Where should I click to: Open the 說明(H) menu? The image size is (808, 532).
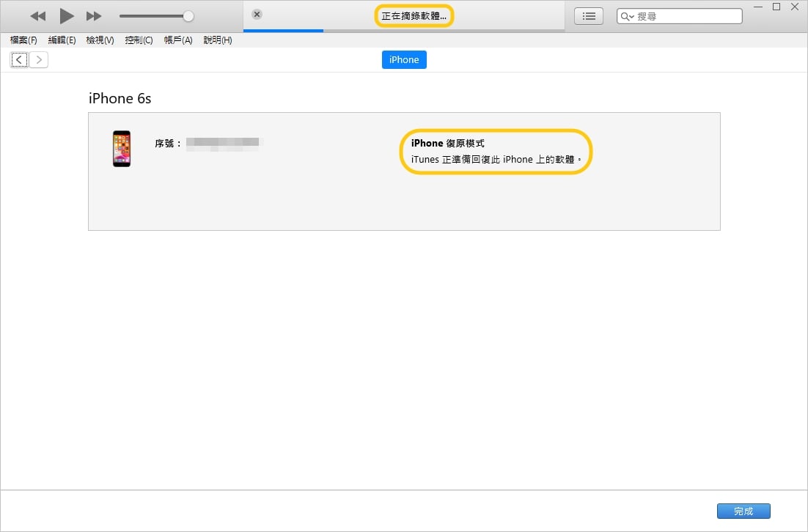click(218, 40)
